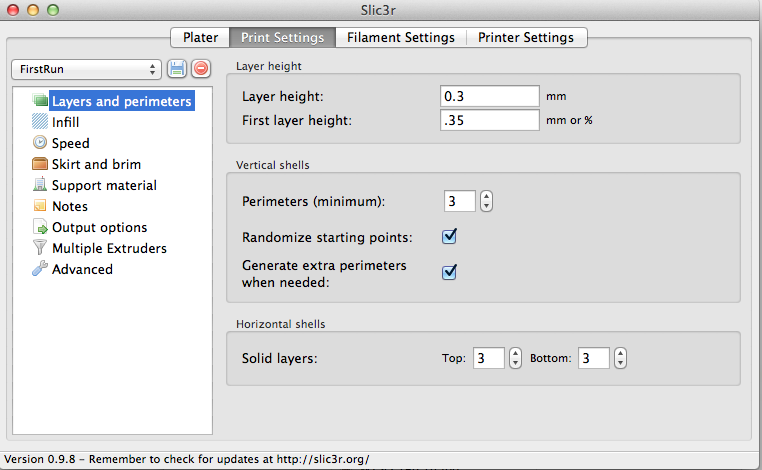
Task: Click the Perimeters minimum stepper arrows
Action: tap(486, 201)
